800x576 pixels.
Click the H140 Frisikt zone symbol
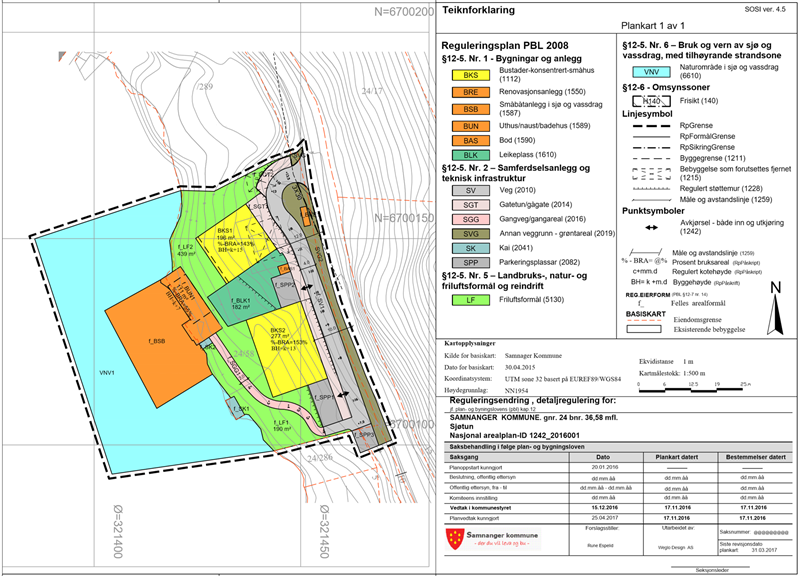pos(651,102)
